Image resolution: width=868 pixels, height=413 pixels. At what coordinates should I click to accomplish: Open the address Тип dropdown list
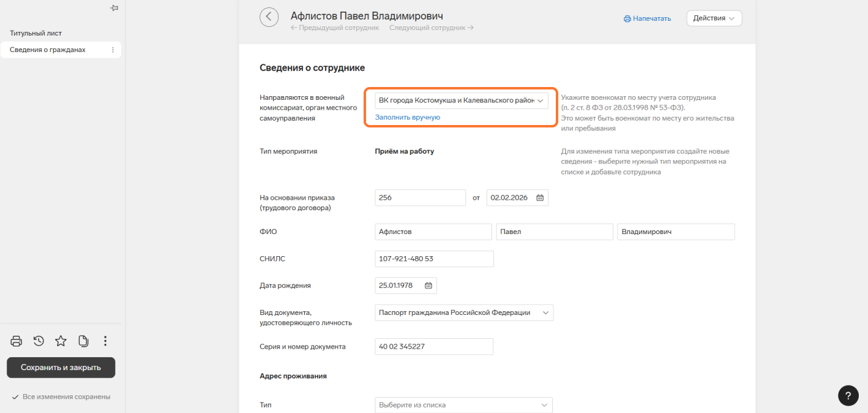(544, 405)
